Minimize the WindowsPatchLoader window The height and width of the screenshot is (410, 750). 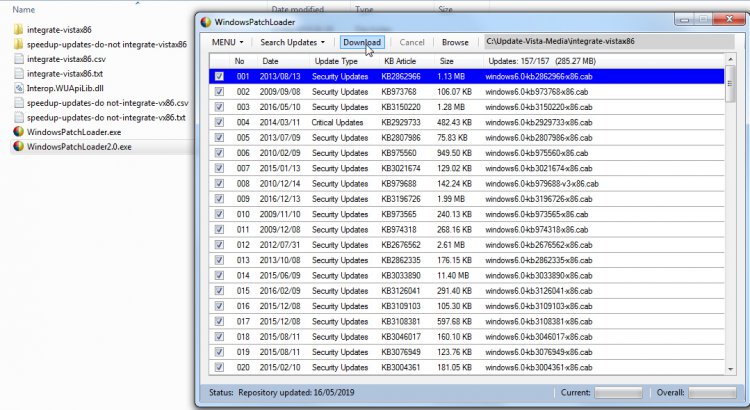pos(684,20)
